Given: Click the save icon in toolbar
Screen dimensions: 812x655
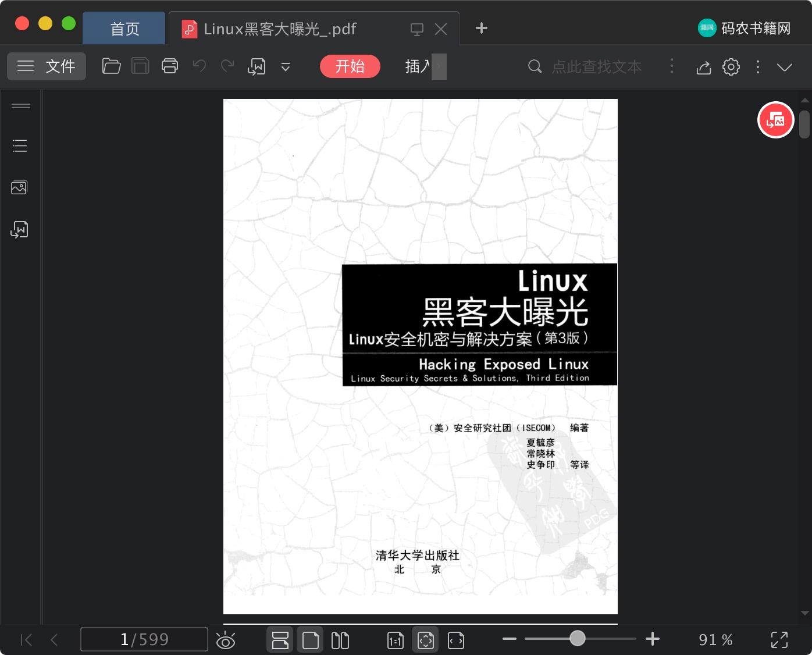Looking at the screenshot, I should point(140,66).
